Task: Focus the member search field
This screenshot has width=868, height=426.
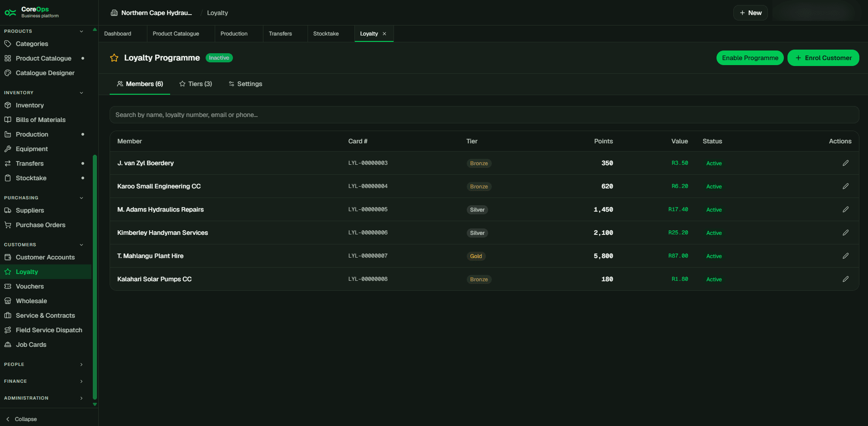Action: tap(484, 115)
